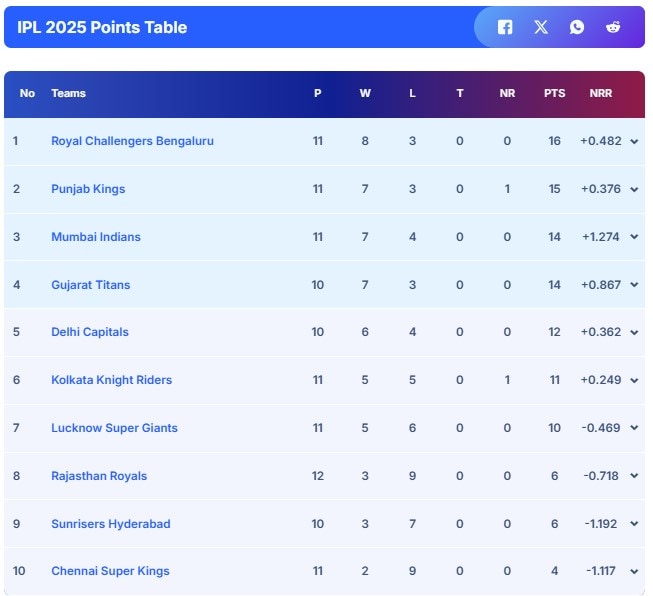Share points table on X

(541, 27)
